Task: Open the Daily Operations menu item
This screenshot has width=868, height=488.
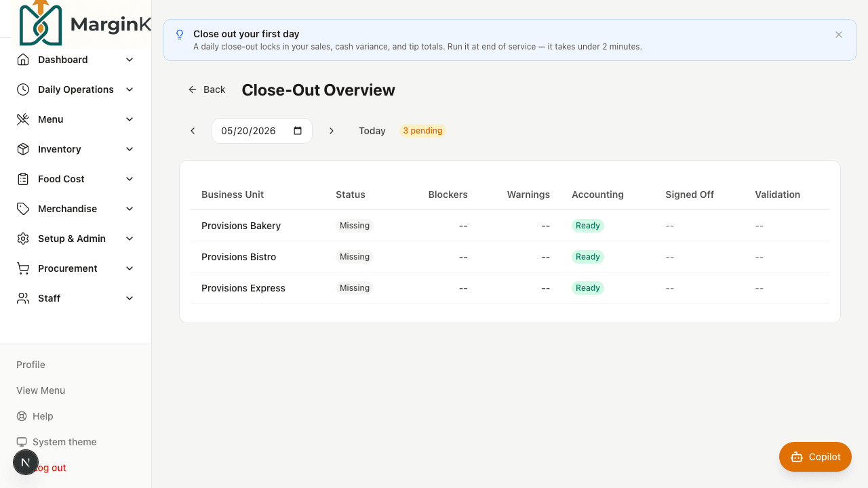Action: [76, 89]
